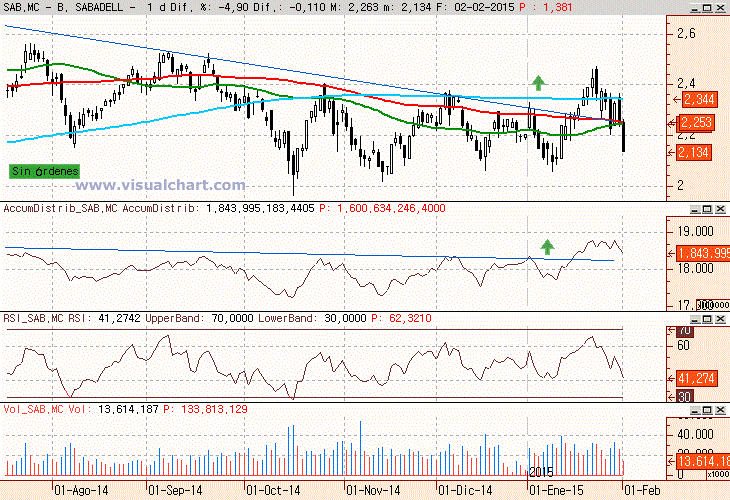The image size is (730, 500).
Task: Click the SAB.MC - B. SABADELL title text
Action: pyautogui.click(x=69, y=7)
